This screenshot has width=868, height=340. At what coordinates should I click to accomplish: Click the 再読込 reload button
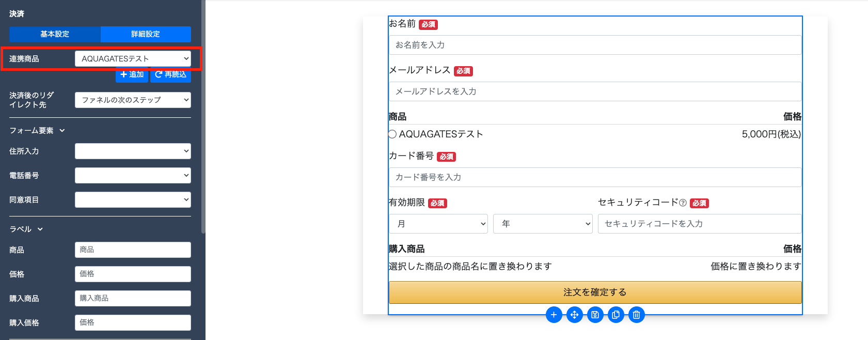coord(170,75)
